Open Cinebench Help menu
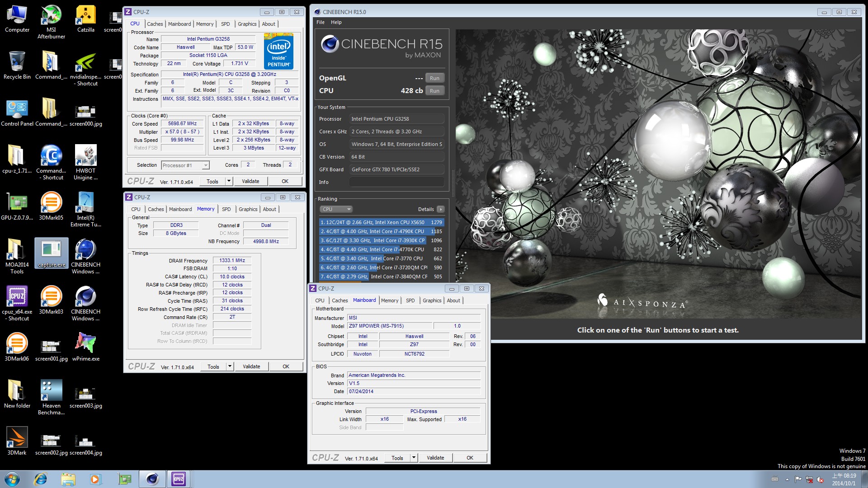868x488 pixels. pyautogui.click(x=336, y=22)
